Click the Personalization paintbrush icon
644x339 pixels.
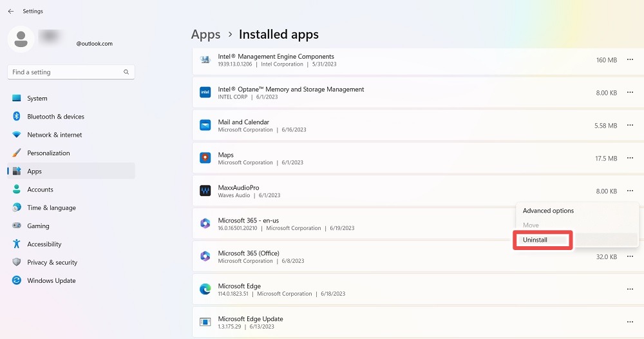coord(17,153)
